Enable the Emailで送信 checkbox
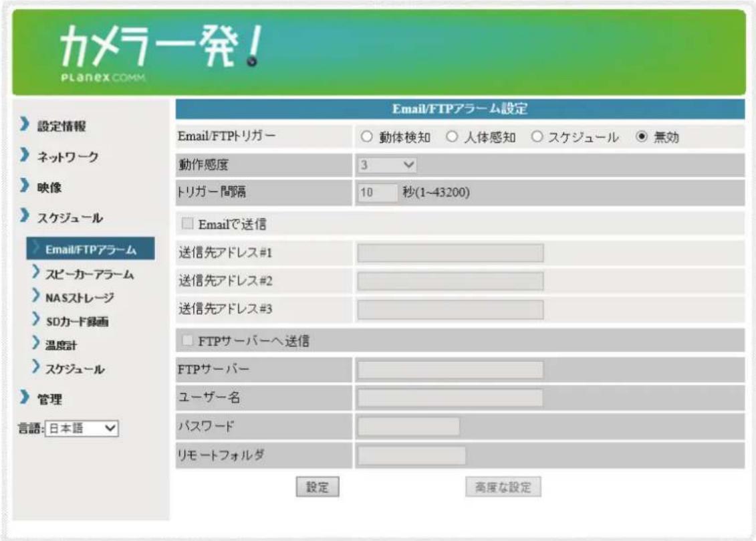Screen dimensions: 756x541 [x=187, y=223]
